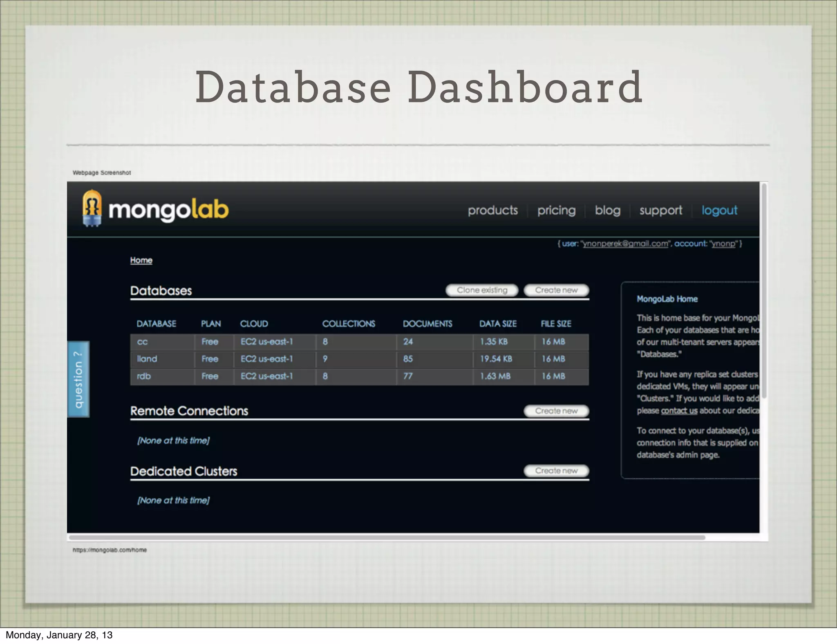Click Create new for Dedicated Clusters
The width and height of the screenshot is (837, 644).
click(x=556, y=471)
